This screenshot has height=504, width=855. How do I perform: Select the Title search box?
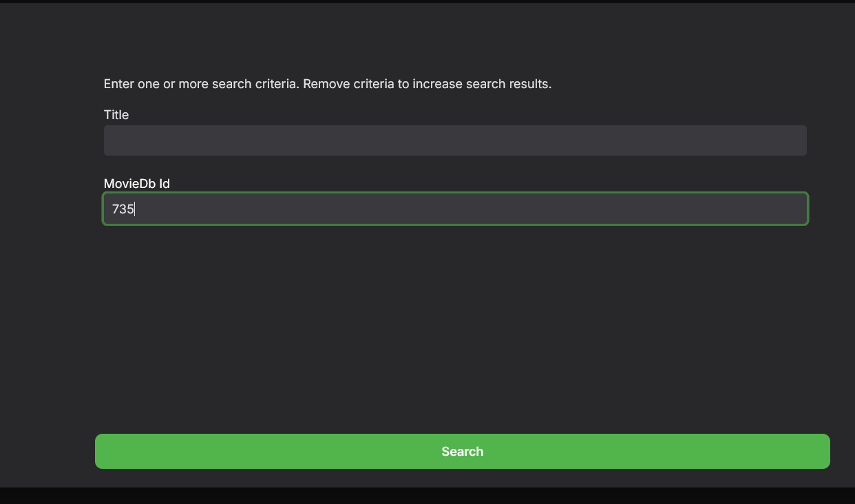[x=454, y=140]
